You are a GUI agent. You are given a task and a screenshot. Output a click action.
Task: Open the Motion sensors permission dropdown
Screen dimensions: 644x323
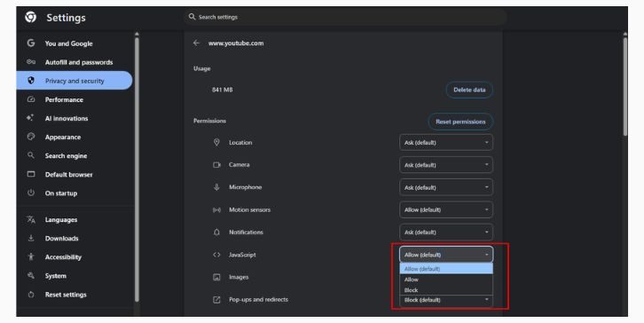(x=446, y=209)
